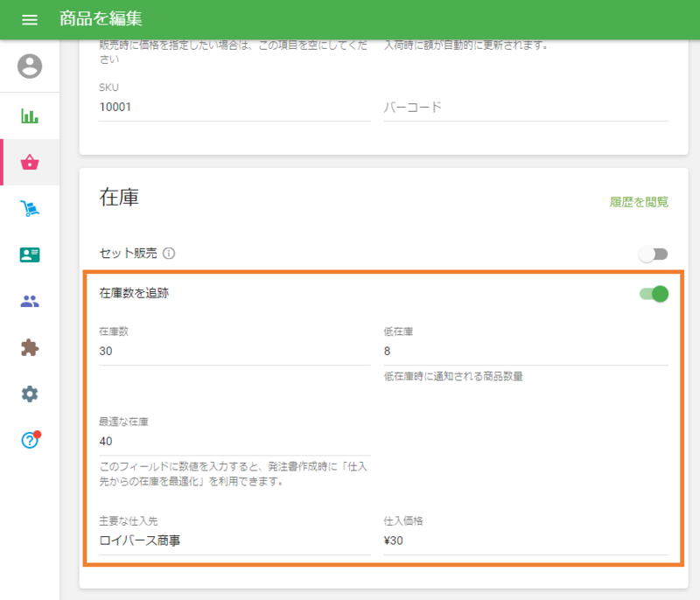Image resolution: width=700 pixels, height=600 pixels.
Task: Enable the セット販売 toggle
Action: pyautogui.click(x=653, y=253)
